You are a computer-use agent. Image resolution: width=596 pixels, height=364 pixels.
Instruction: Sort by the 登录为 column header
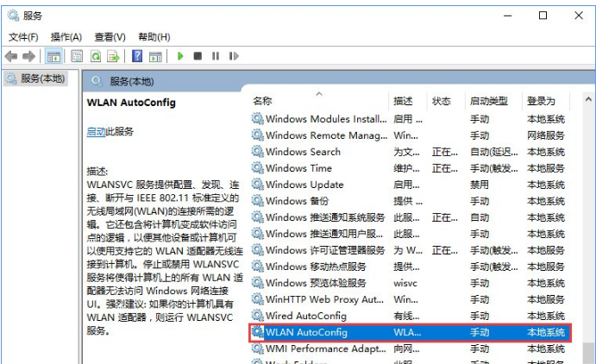[x=541, y=101]
